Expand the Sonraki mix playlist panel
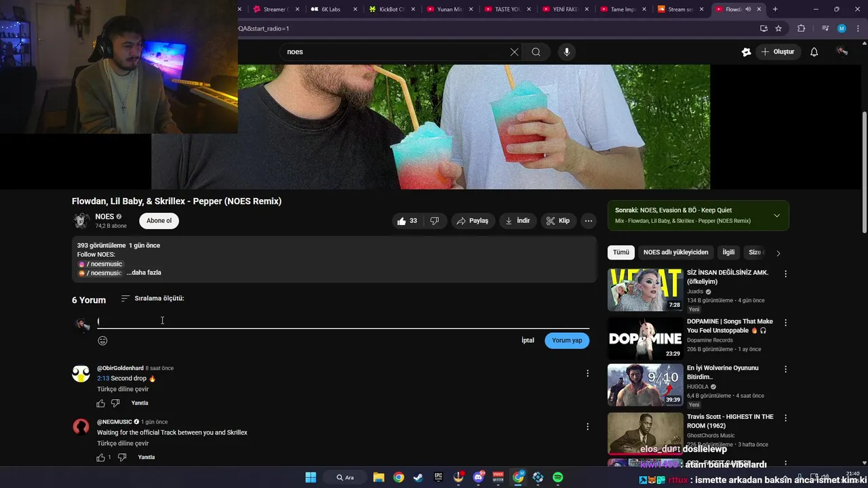The width and height of the screenshot is (868, 488). [x=776, y=216]
